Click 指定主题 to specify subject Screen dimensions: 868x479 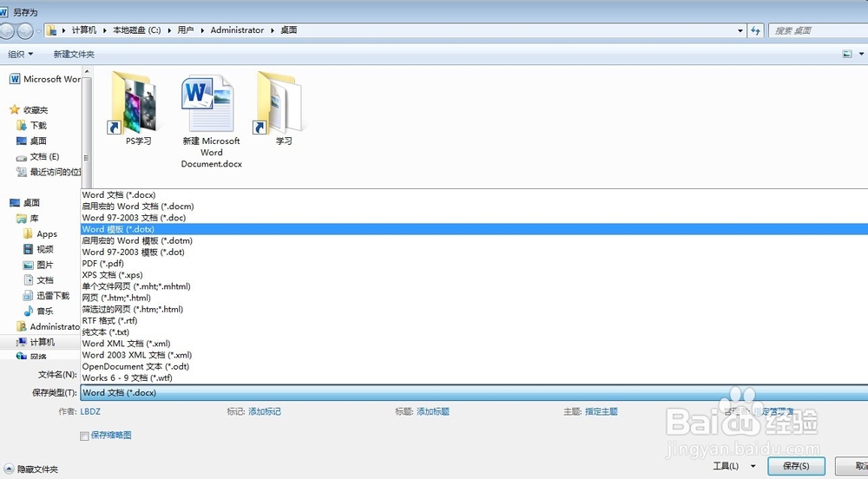point(602,411)
